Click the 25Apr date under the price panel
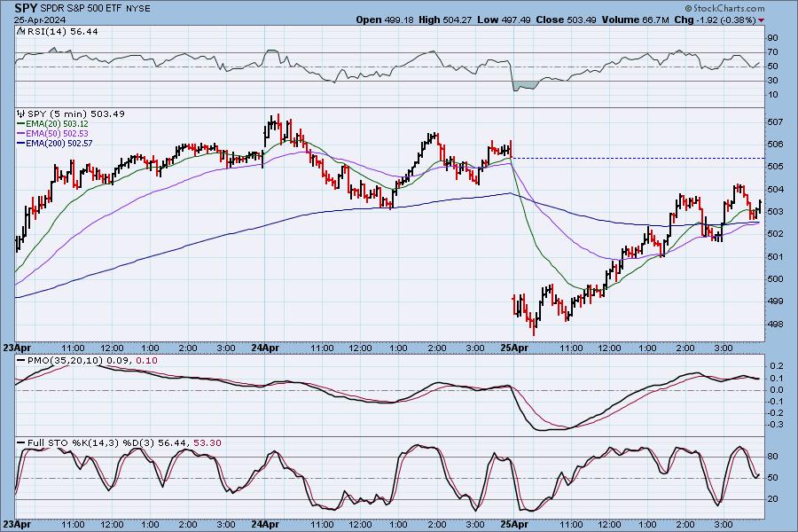This screenshot has height=532, width=798. tap(514, 348)
